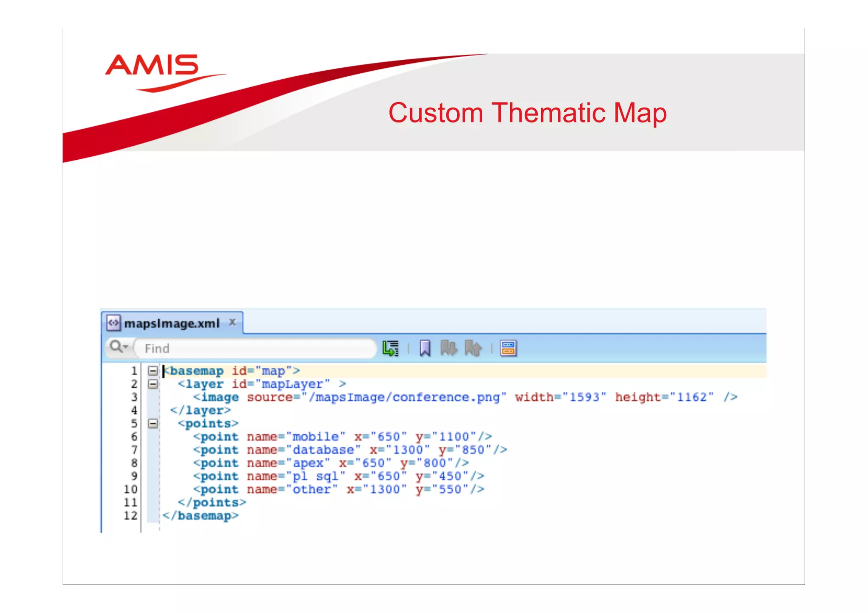Collapse the points element on line 5

[153, 424]
